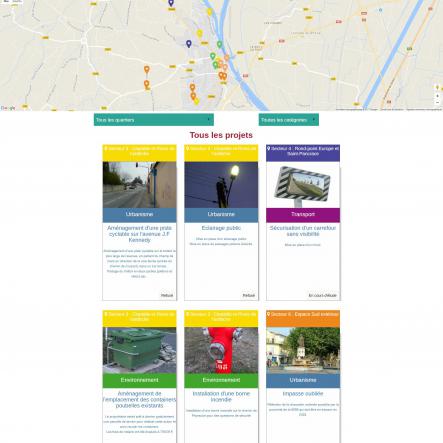Open the 'Sécurisation d'un carrefour sans visibilité' project

(x=303, y=231)
